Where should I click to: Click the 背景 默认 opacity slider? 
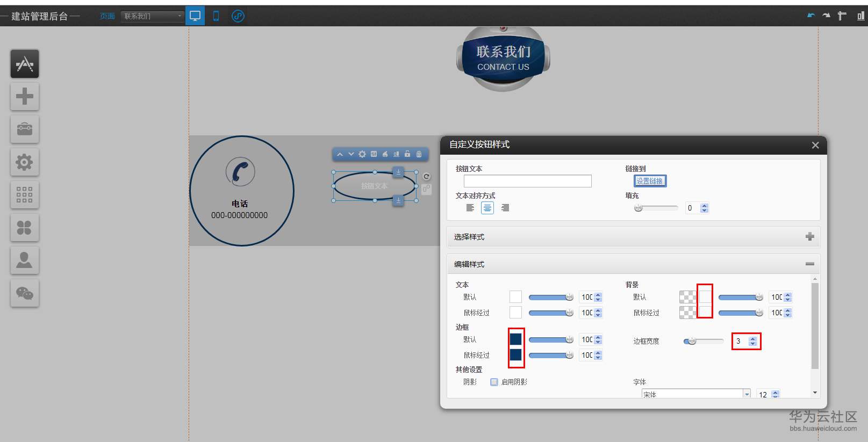(x=741, y=297)
